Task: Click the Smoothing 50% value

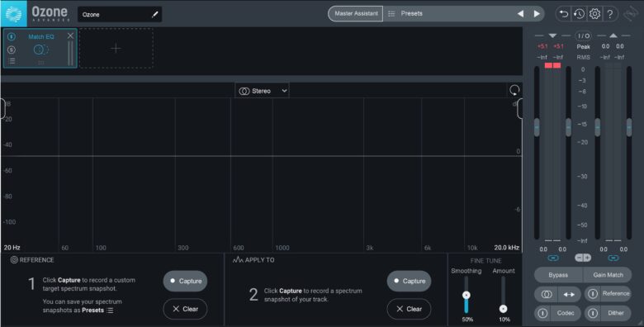Action: [x=467, y=320]
